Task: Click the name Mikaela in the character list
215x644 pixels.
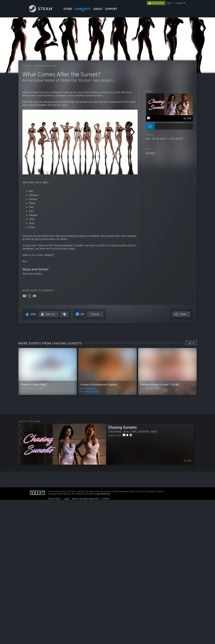Action: [x=33, y=215]
